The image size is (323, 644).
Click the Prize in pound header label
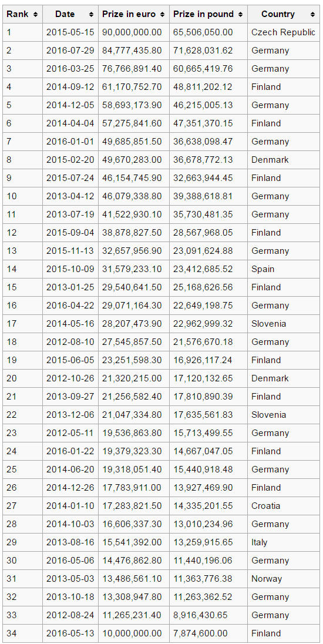tap(203, 14)
